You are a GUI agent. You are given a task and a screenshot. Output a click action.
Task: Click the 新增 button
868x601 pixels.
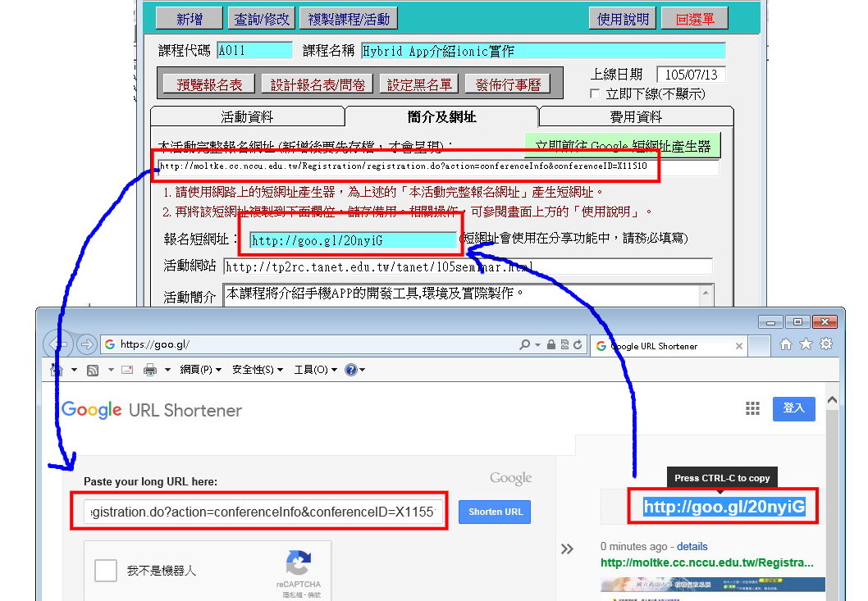(190, 19)
